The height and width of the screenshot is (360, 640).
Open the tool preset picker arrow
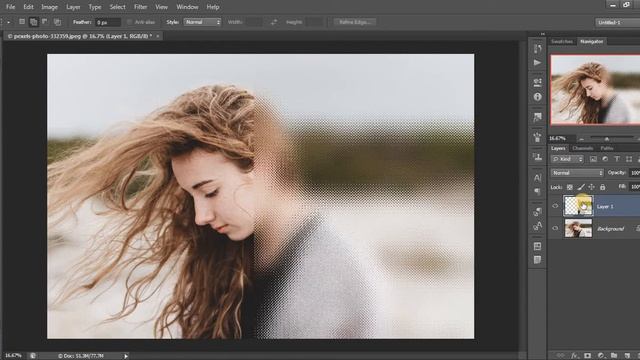click(x=9, y=22)
